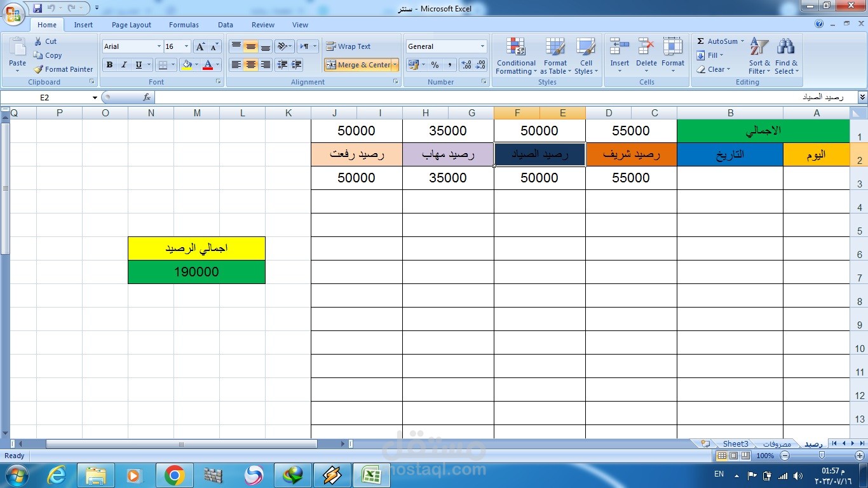Toggle Underline formatting
The image size is (868, 488).
coord(139,65)
